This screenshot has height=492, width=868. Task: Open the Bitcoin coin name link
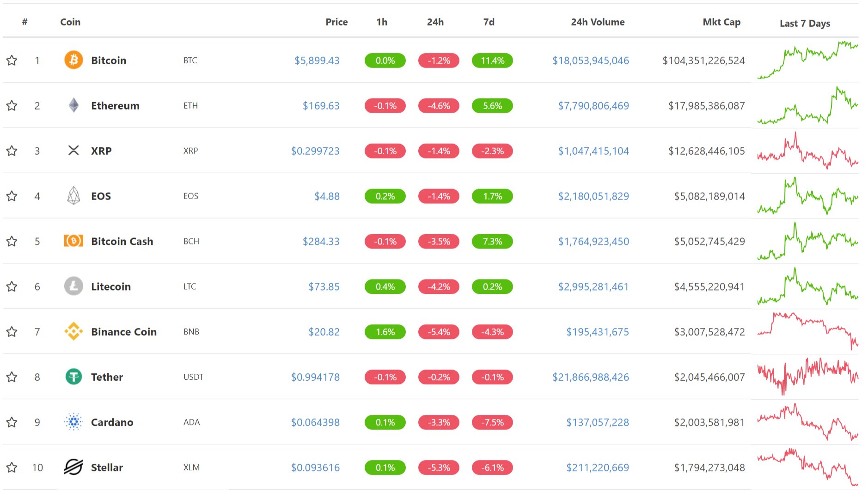[109, 61]
